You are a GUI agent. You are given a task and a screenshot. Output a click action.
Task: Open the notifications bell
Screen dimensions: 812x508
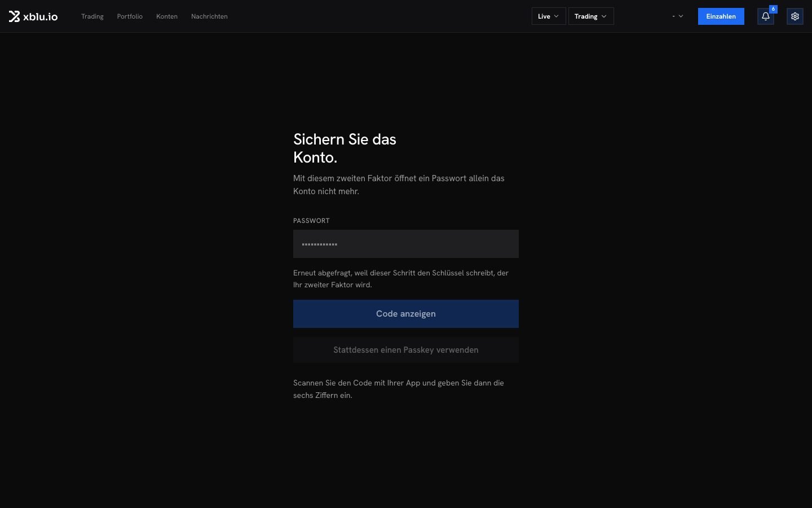click(765, 16)
